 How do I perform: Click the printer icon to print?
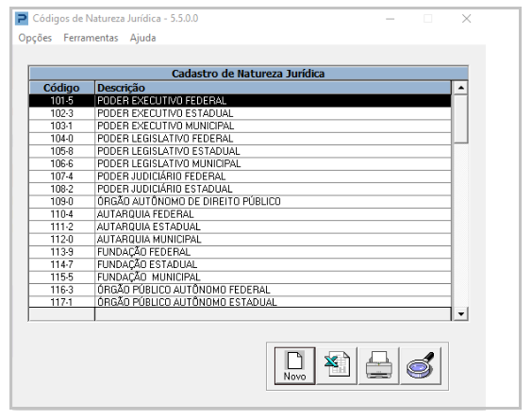point(378,365)
